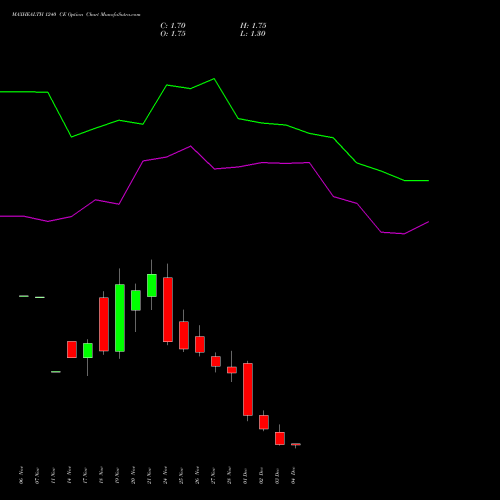
Task: Click the 25 Nov date label
Action: coord(181,475)
